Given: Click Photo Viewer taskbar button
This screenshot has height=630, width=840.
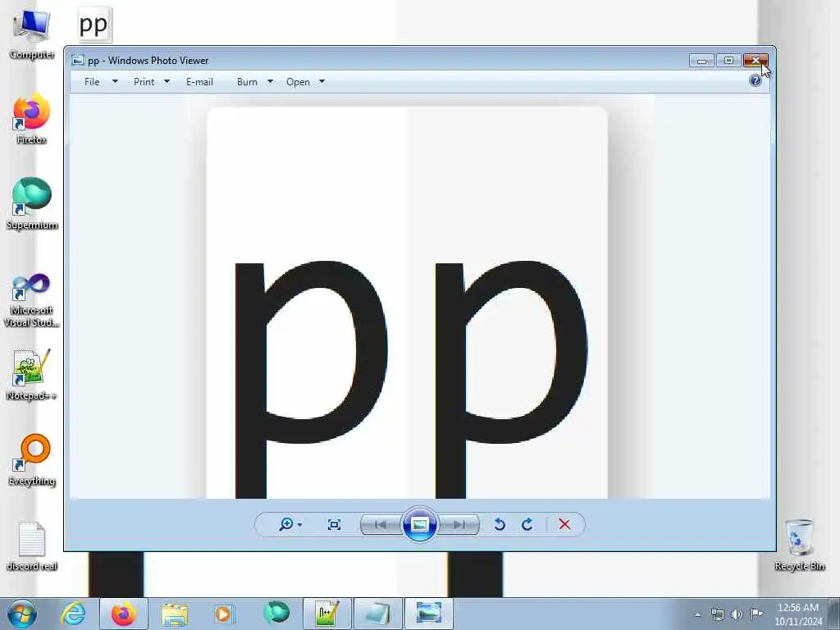Looking at the screenshot, I should click(x=428, y=614).
